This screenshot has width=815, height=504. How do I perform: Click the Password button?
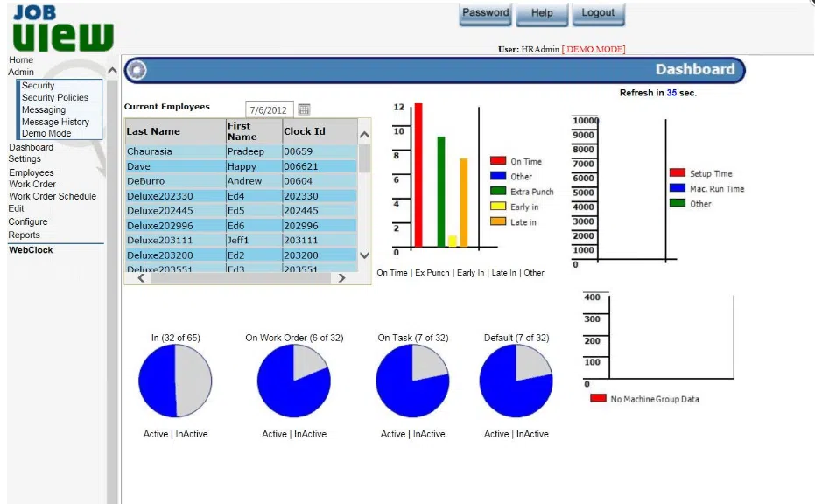click(x=485, y=13)
